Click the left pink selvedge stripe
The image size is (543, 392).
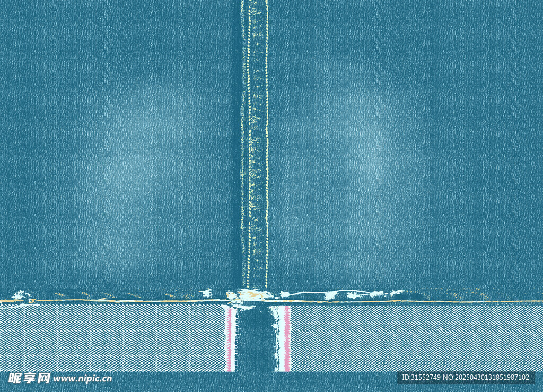click(230, 338)
